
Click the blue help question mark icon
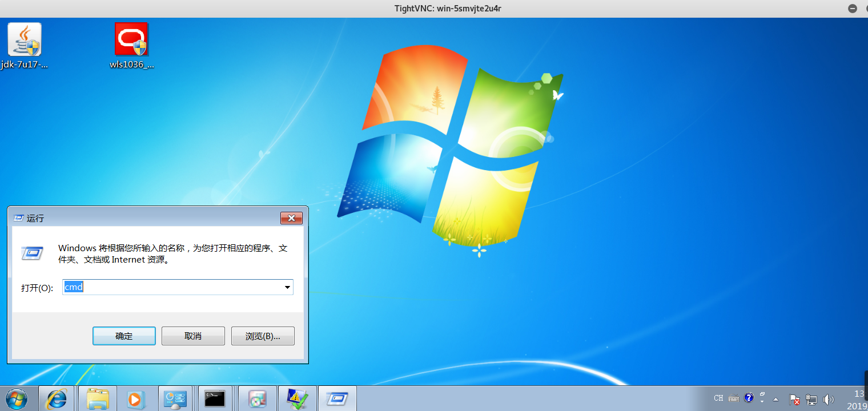pyautogui.click(x=749, y=397)
